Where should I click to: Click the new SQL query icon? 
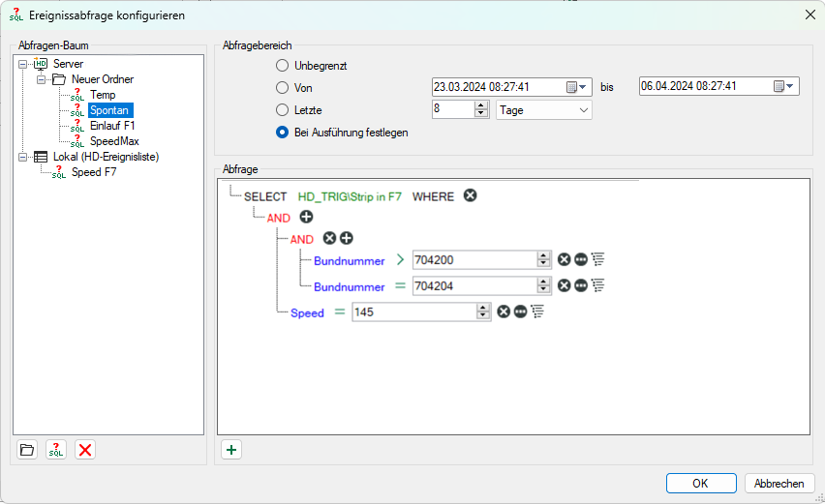pos(56,450)
